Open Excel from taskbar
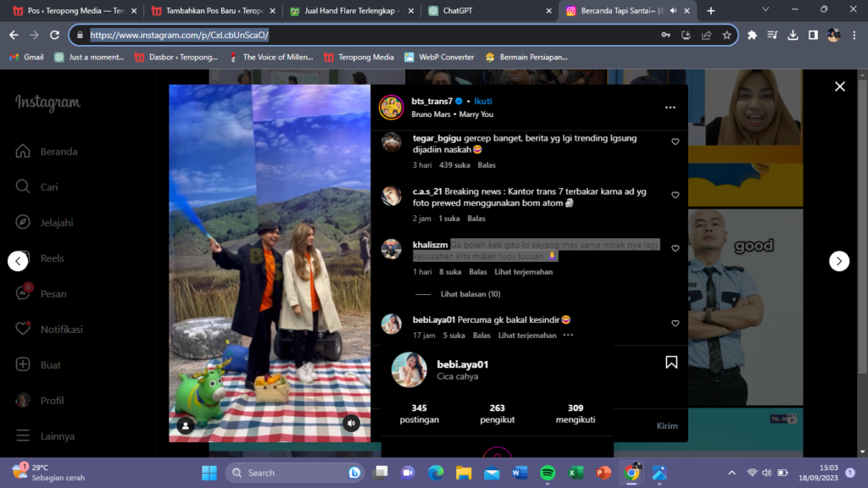Image resolution: width=868 pixels, height=488 pixels. pos(576,473)
